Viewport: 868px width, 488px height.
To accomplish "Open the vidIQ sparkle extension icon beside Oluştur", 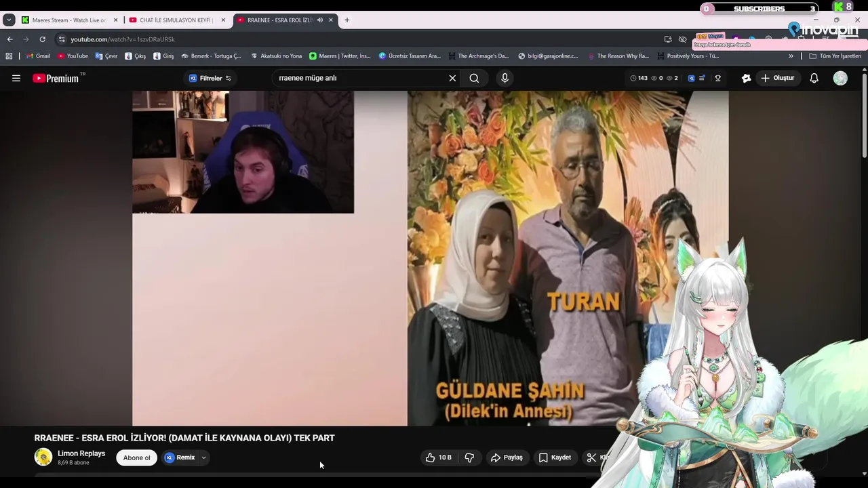I will click(746, 78).
